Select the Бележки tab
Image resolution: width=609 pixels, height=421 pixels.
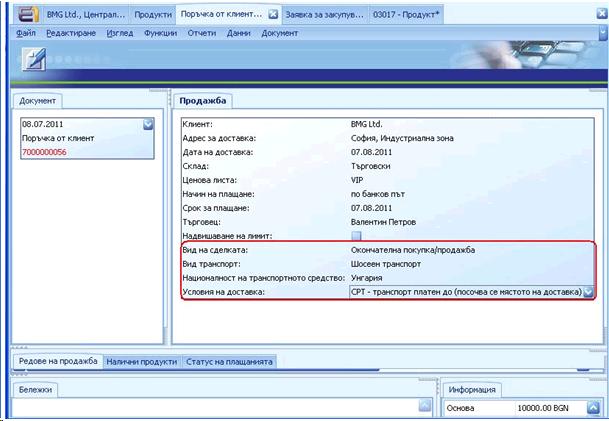coord(35,390)
